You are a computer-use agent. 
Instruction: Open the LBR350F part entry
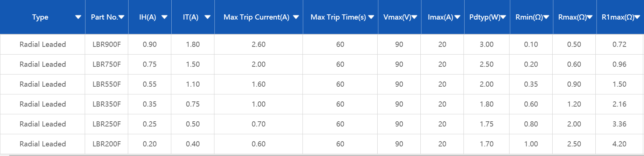pos(106,104)
